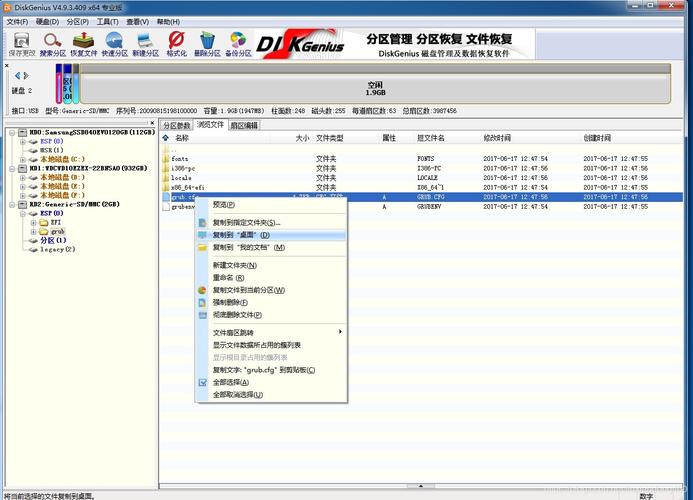Click the HD1 WDC drive icon

point(23,168)
